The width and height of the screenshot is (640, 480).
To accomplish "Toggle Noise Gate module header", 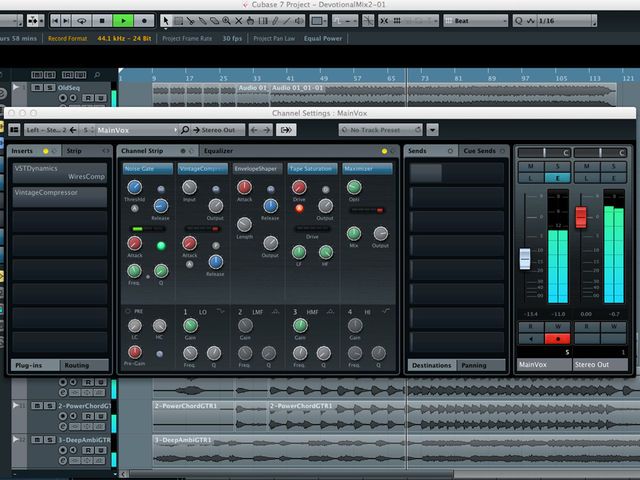I will [x=147, y=169].
